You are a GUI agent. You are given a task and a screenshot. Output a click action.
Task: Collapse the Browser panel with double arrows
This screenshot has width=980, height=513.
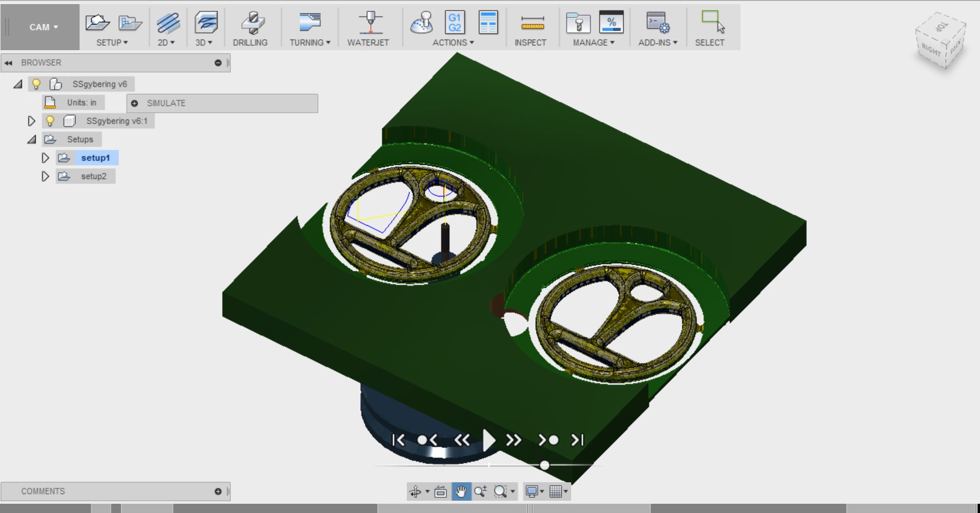pyautogui.click(x=8, y=63)
